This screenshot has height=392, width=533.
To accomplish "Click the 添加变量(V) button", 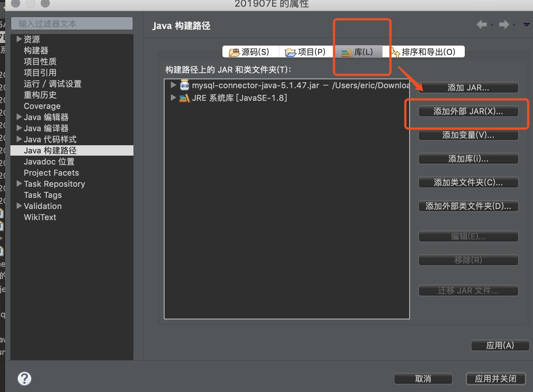I will pyautogui.click(x=468, y=135).
